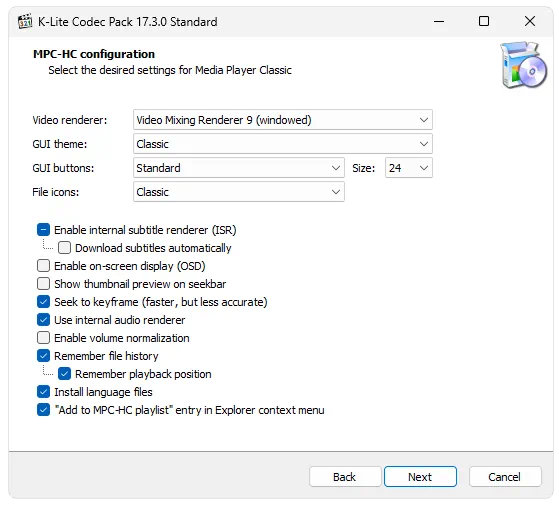The width and height of the screenshot is (559, 506).
Task: Minimize the K-Lite Codec Pack window
Action: coord(439,21)
